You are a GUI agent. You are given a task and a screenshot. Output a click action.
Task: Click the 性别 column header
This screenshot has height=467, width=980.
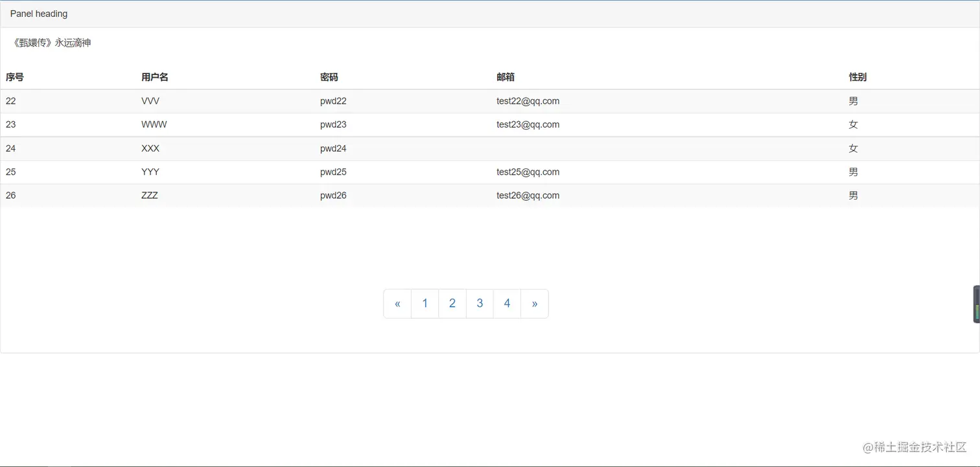(857, 77)
